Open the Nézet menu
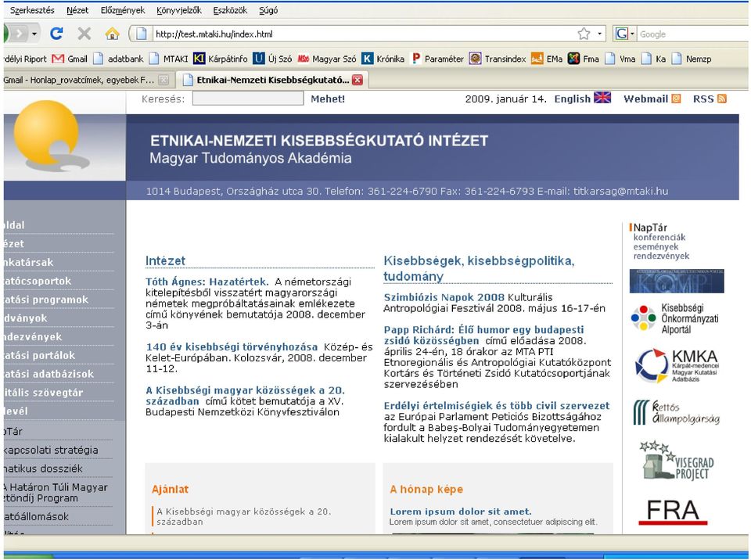This screenshot has height=560, width=751. pyautogui.click(x=77, y=10)
